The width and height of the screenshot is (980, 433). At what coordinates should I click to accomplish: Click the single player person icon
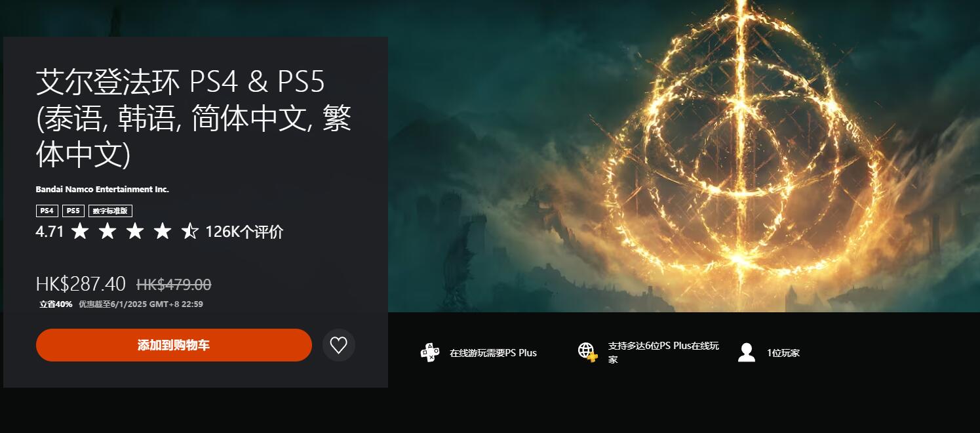746,352
